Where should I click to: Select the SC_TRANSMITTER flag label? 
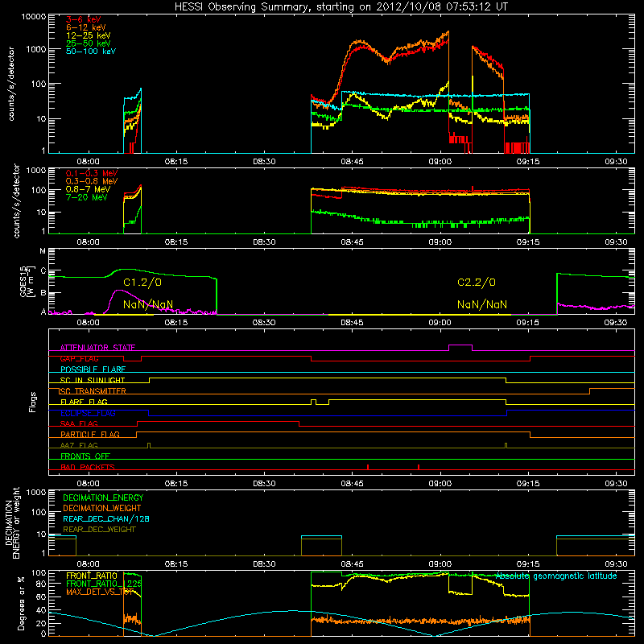tap(93, 391)
